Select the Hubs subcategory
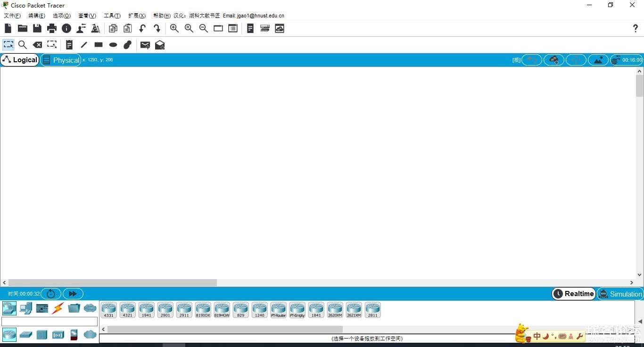The image size is (644, 347). [x=42, y=335]
